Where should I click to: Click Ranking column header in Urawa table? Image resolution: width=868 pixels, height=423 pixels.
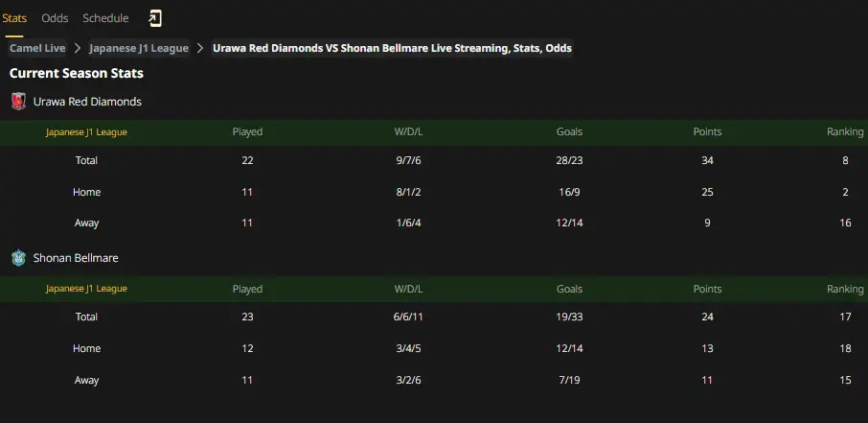(845, 132)
